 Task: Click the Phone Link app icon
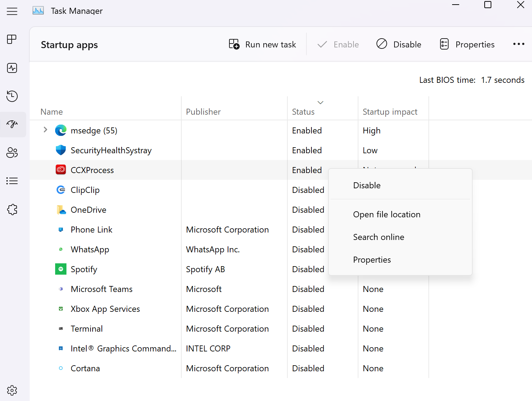click(61, 230)
